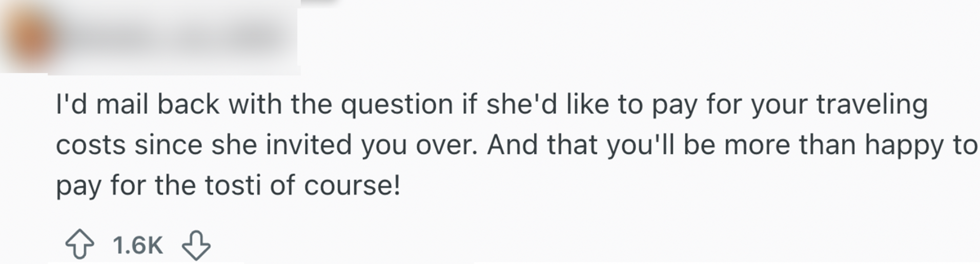Click the word "question" in the comment
Viewport: 980px width, 264px height.
[x=397, y=105]
